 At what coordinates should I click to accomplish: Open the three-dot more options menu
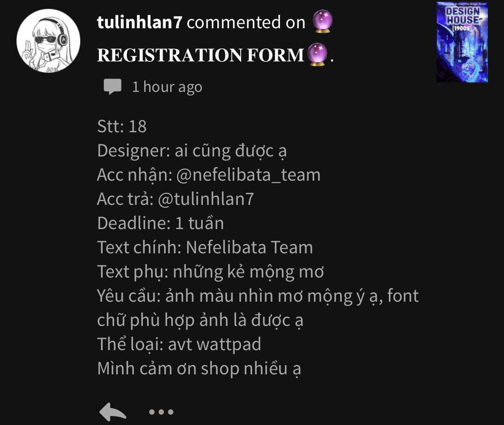(161, 412)
